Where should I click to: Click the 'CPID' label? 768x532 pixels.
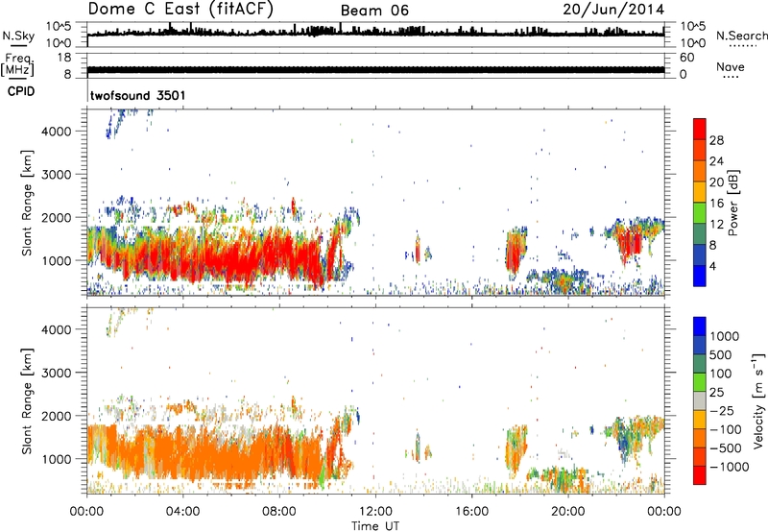click(21, 91)
